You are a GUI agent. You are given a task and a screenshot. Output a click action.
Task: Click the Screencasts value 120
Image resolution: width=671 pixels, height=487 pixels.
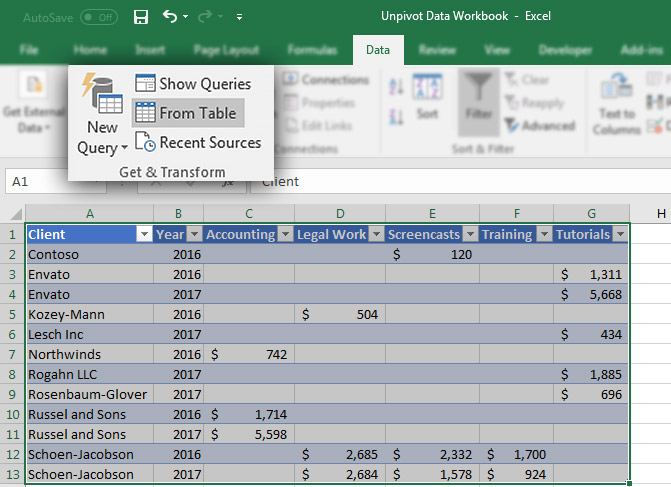point(432,255)
